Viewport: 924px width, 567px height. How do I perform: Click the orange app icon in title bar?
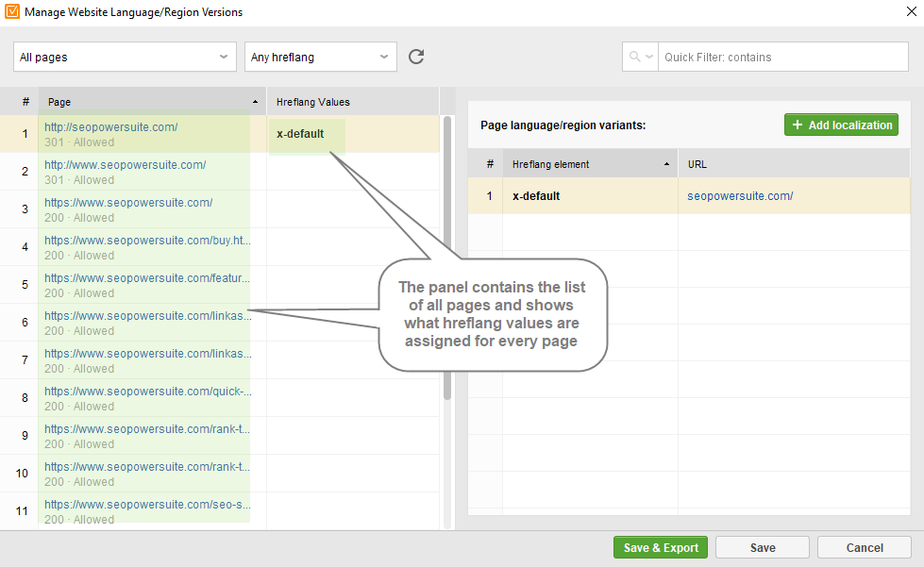[11, 11]
